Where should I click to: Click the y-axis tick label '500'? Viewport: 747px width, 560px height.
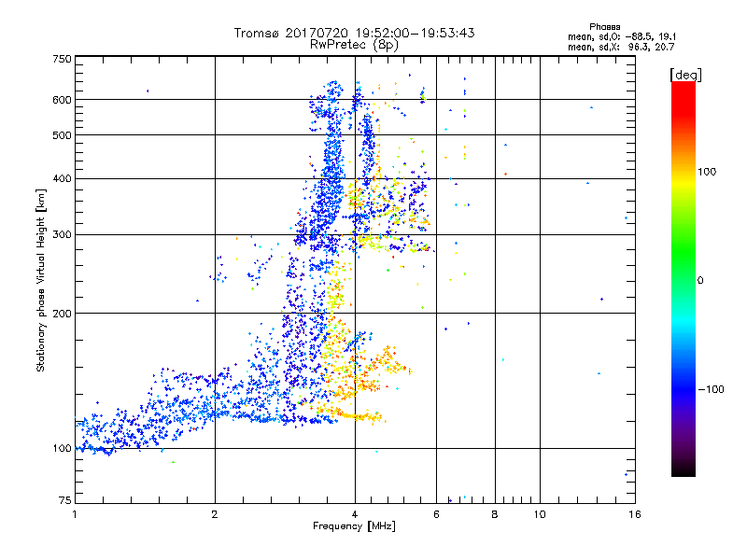coord(62,135)
